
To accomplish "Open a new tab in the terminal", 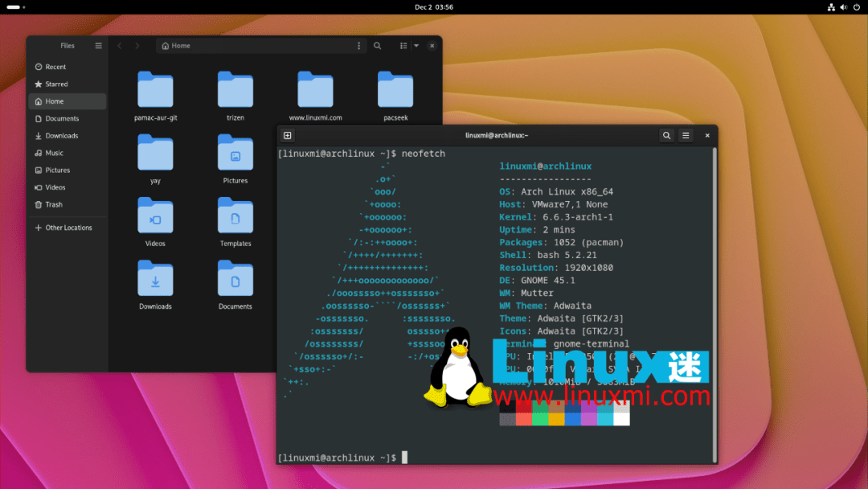I will coord(287,135).
